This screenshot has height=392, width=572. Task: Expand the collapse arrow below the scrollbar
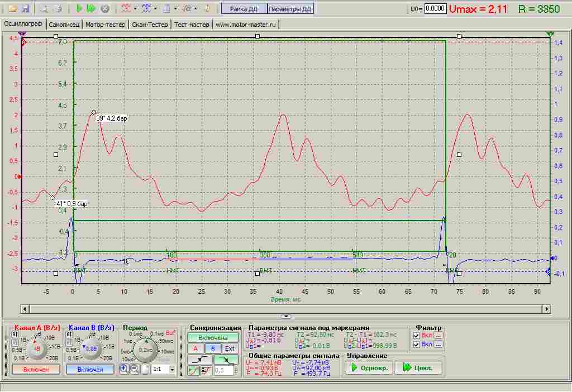(287, 316)
